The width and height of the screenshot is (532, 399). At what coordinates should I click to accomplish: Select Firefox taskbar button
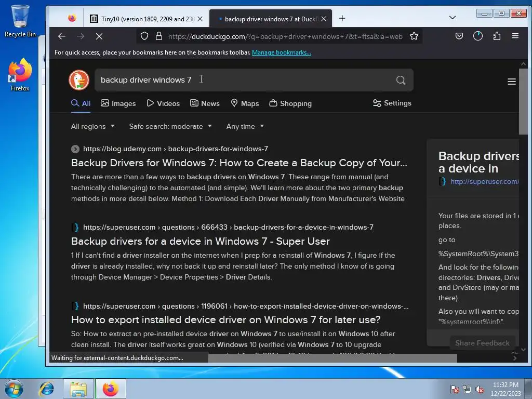[x=110, y=389]
